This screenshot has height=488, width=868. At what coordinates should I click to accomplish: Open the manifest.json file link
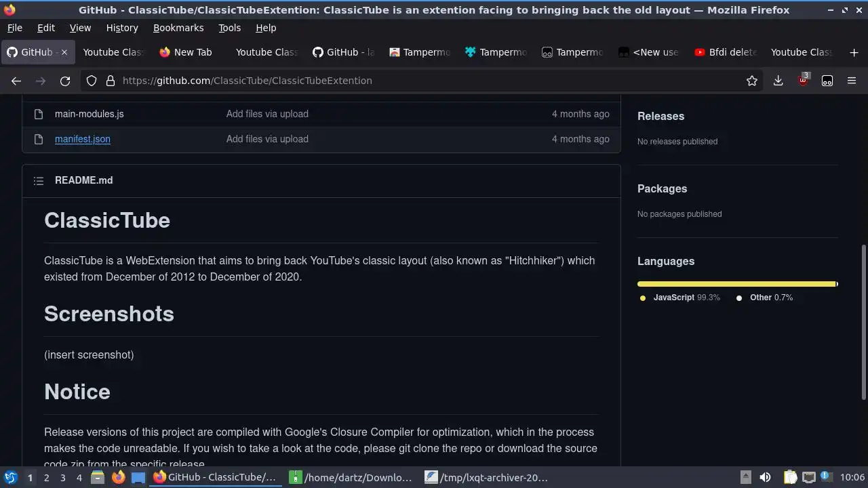[83, 139]
